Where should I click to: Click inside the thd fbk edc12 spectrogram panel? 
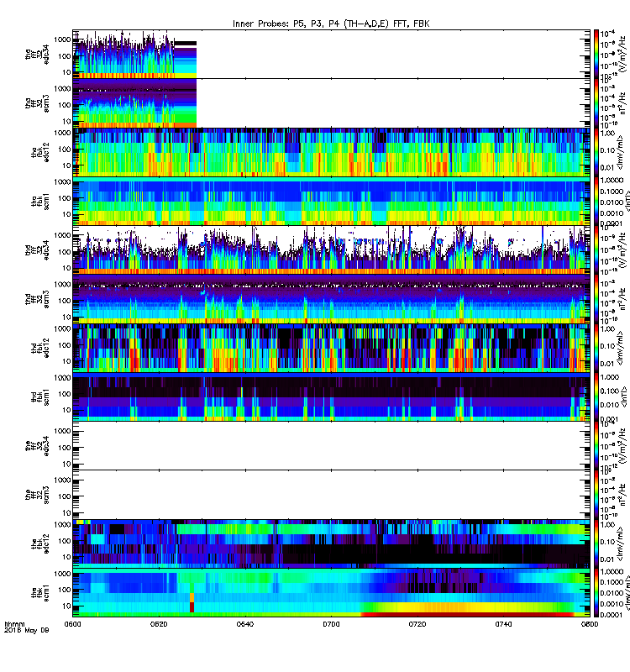coord(331,348)
